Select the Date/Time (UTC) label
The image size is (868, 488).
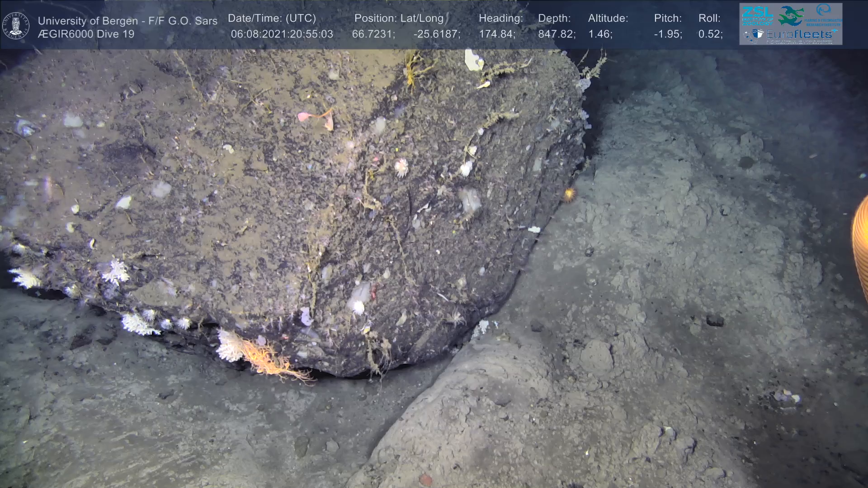click(x=272, y=19)
